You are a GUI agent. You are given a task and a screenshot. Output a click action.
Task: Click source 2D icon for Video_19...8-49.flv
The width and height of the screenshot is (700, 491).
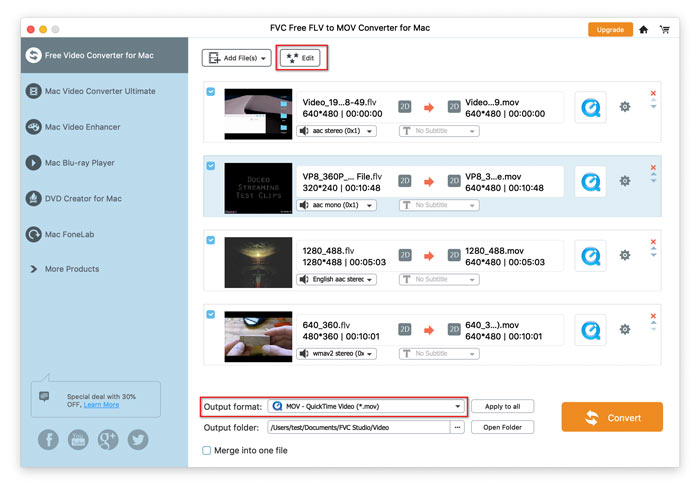click(404, 107)
